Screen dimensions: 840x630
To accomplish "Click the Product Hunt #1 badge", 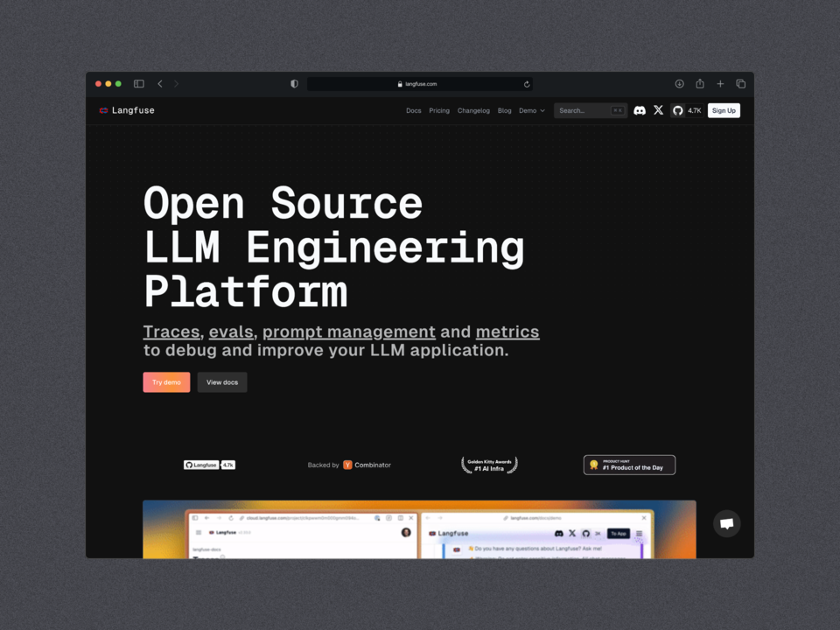I will (x=629, y=465).
